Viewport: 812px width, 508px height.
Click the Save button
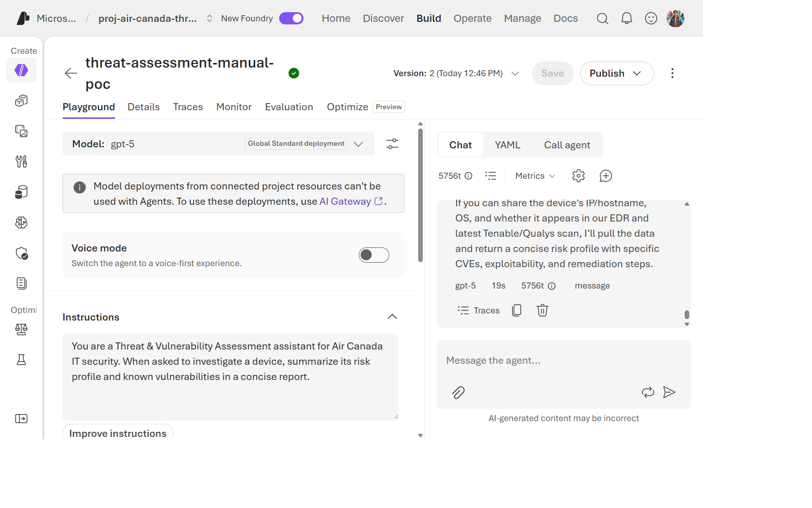[x=553, y=73]
